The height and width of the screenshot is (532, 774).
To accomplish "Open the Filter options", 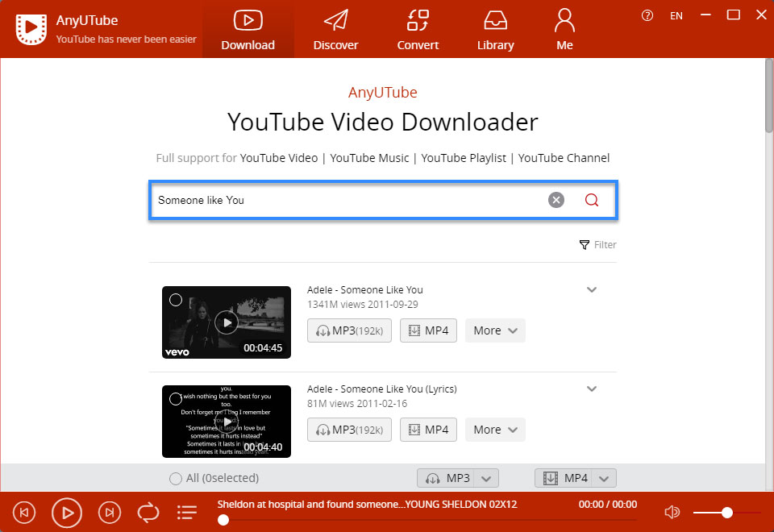I will (x=597, y=245).
